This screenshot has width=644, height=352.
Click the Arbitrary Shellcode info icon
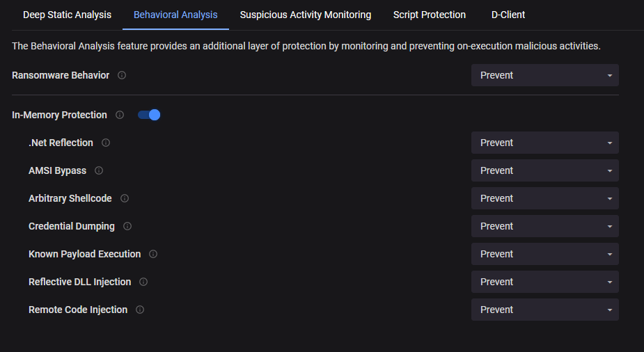(125, 198)
